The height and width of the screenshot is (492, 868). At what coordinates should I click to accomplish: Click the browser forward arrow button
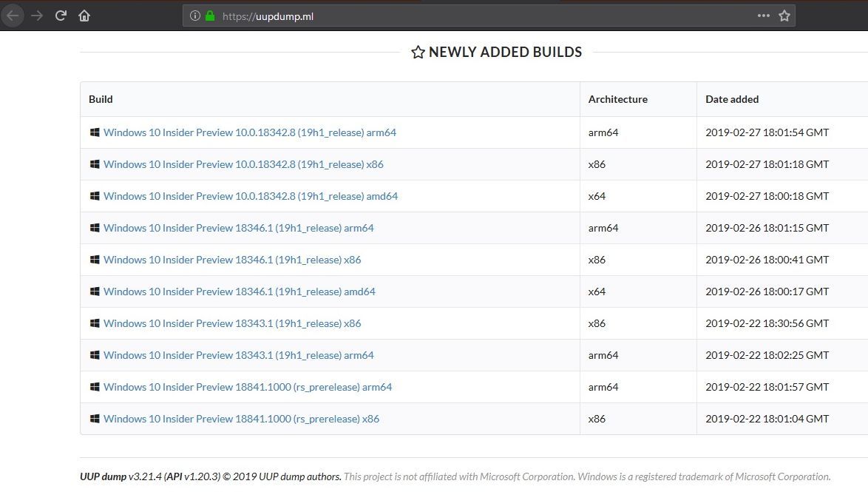tap(37, 16)
